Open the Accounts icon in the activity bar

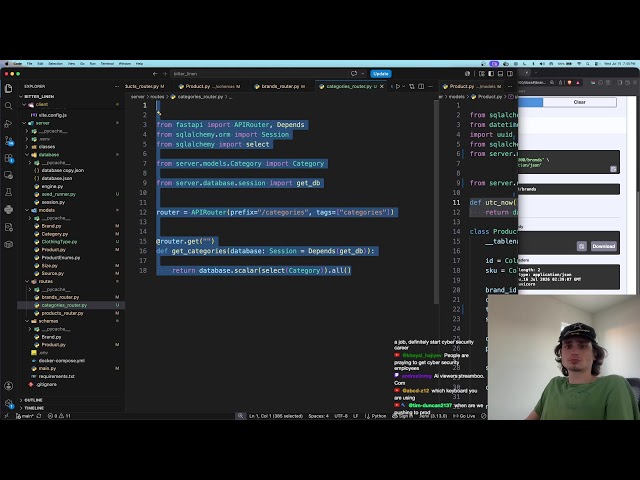coord(9,386)
